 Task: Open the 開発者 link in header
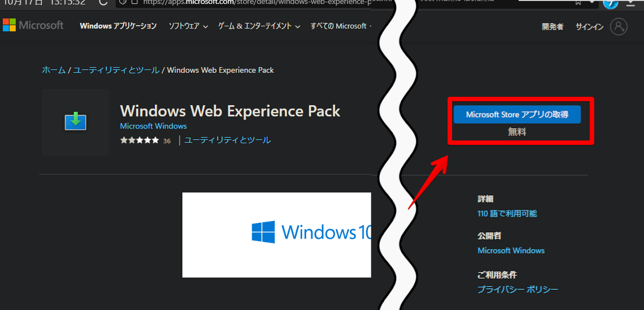(552, 27)
